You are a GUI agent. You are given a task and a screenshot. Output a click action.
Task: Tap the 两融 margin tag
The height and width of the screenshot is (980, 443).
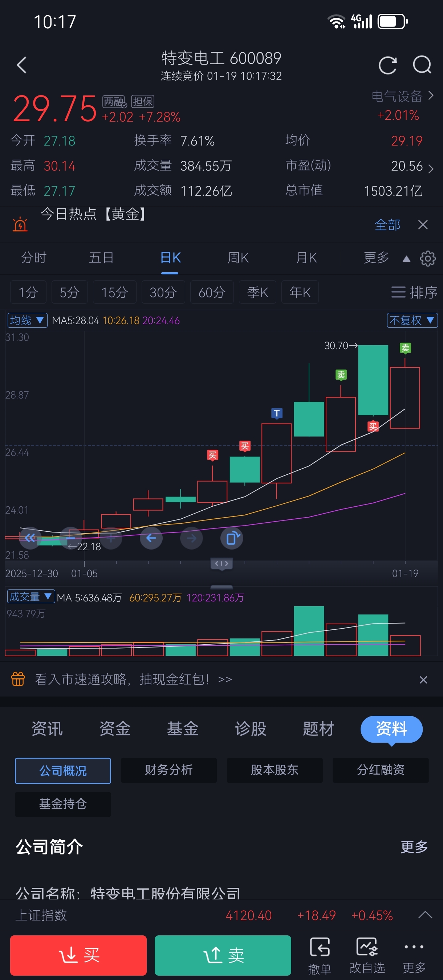click(114, 102)
